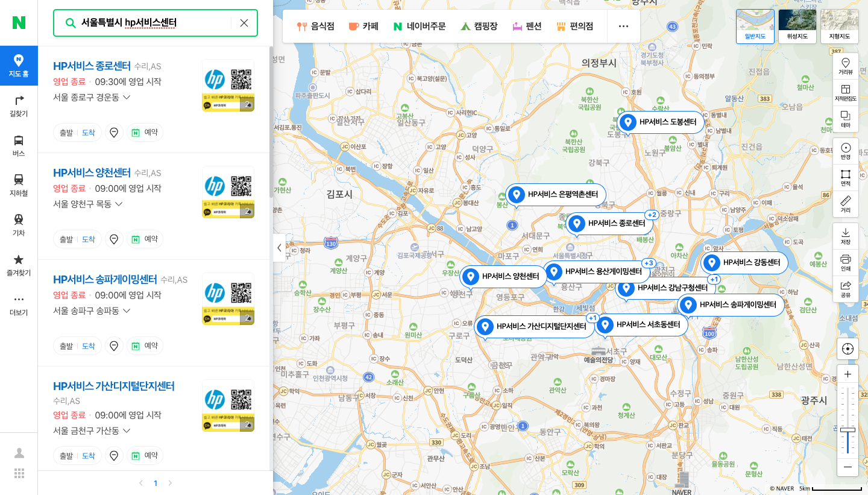Click 저장 save map button

click(x=846, y=236)
